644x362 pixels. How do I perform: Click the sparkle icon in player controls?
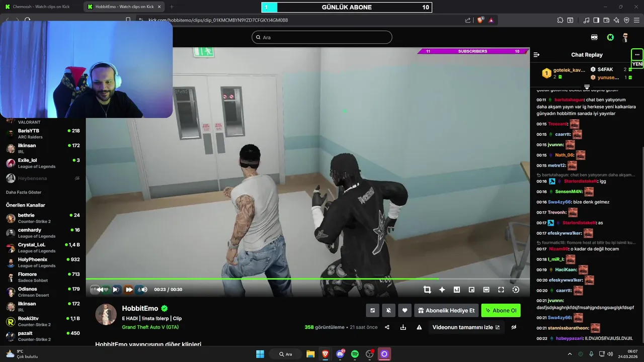click(442, 290)
